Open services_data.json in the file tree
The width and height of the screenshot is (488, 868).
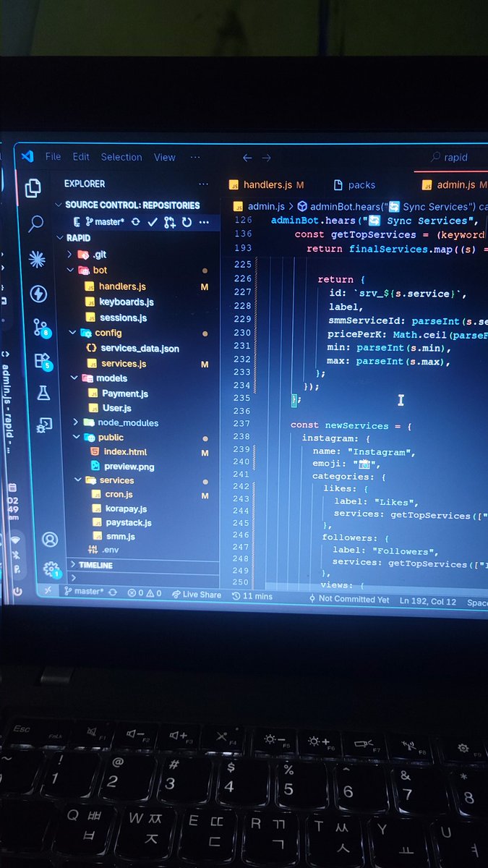(140, 348)
